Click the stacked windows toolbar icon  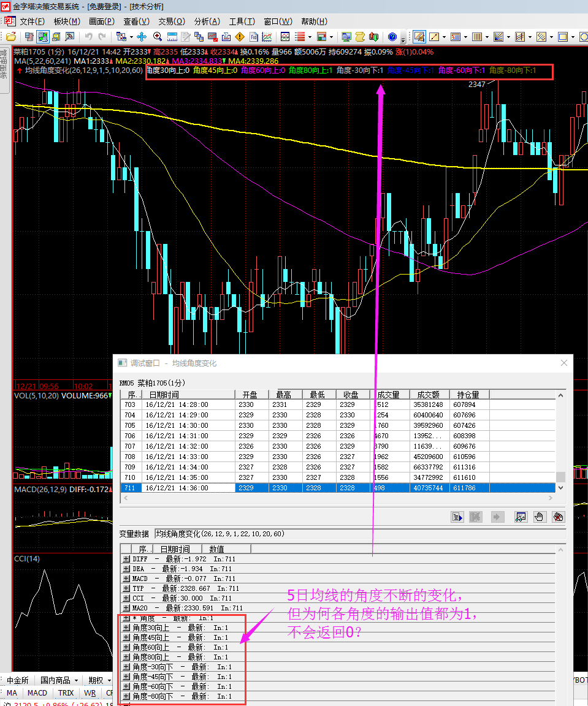pyautogui.click(x=199, y=37)
